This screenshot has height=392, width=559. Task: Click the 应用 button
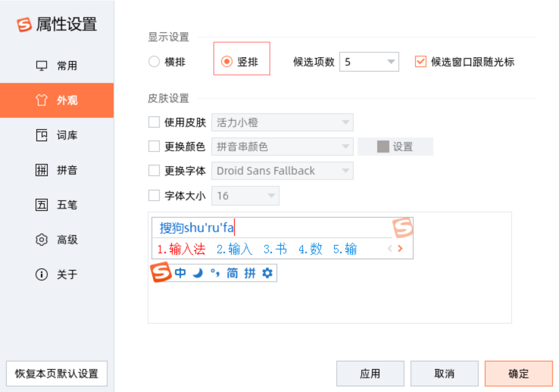click(370, 373)
